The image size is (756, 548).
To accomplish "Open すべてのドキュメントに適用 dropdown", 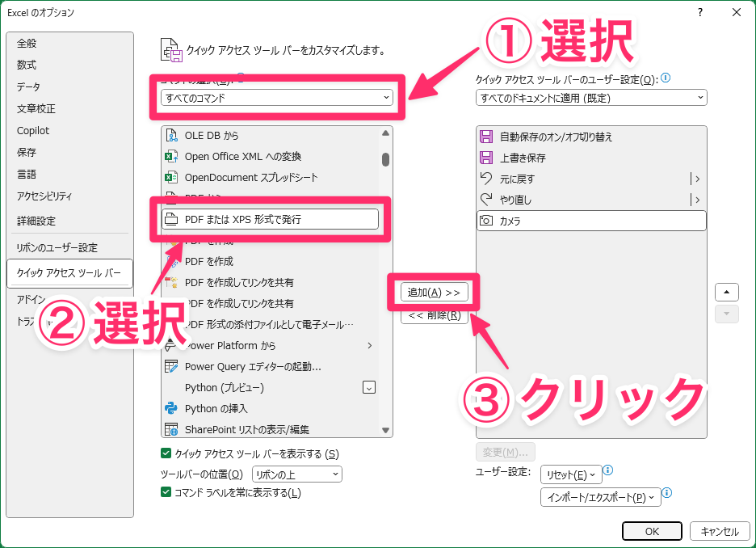I will (x=591, y=98).
